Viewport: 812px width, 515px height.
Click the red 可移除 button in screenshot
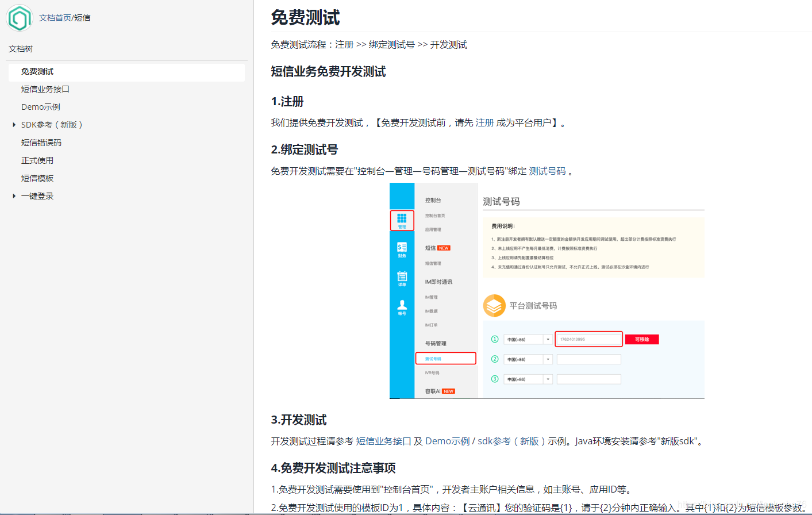(x=642, y=340)
